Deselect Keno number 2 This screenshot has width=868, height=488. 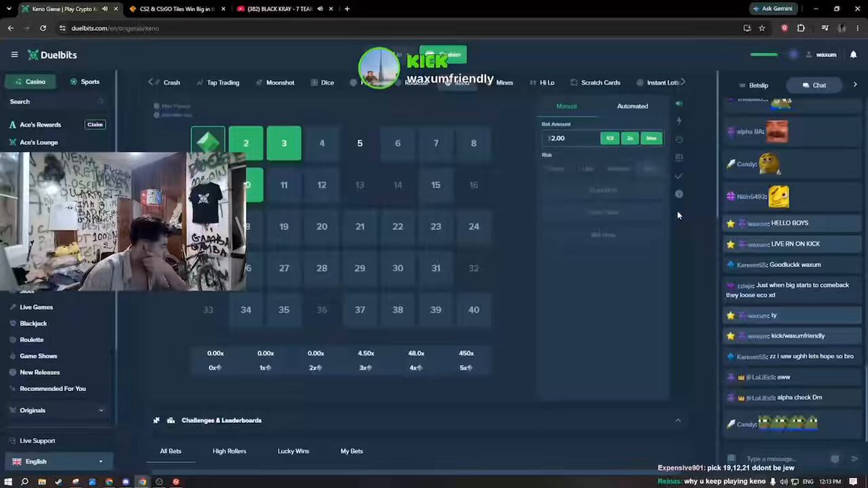[x=246, y=143]
